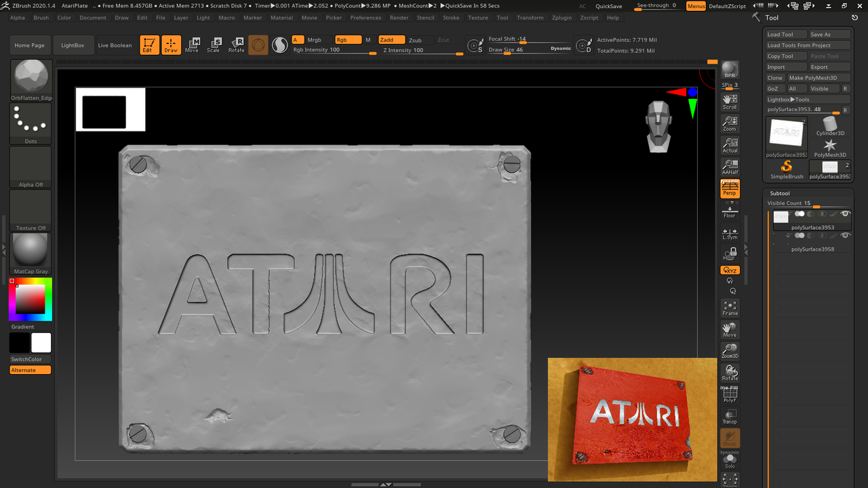Open the Dots stroke picker
The width and height of the screenshot is (868, 488).
(31, 124)
